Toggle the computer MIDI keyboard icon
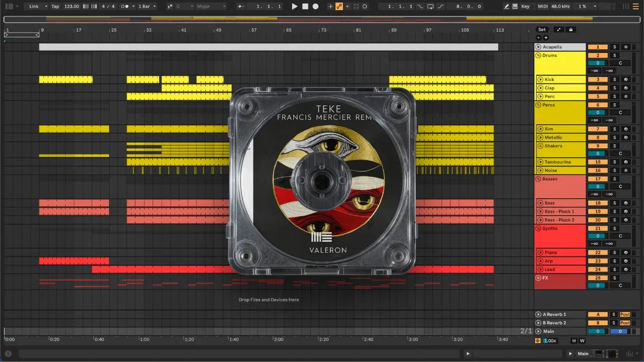Image resolution: width=644 pixels, height=362 pixels. [515, 7]
